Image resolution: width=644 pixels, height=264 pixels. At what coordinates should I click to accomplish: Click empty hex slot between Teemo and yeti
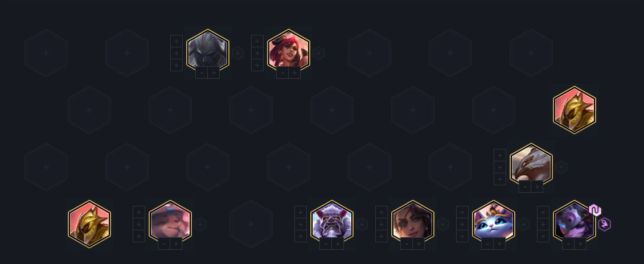click(251, 224)
